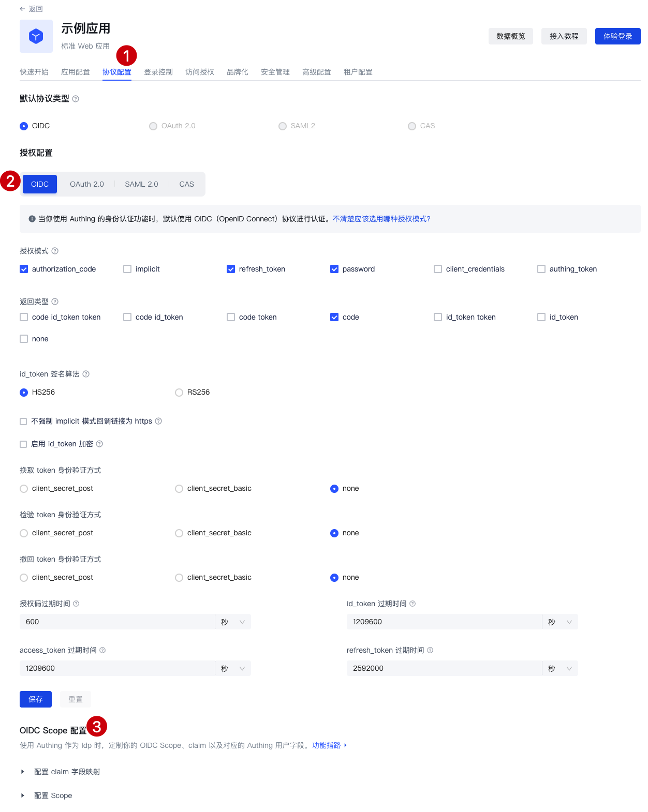Image resolution: width=648 pixels, height=812 pixels.
Task: Click the back arrow icon at top
Action: tap(22, 9)
